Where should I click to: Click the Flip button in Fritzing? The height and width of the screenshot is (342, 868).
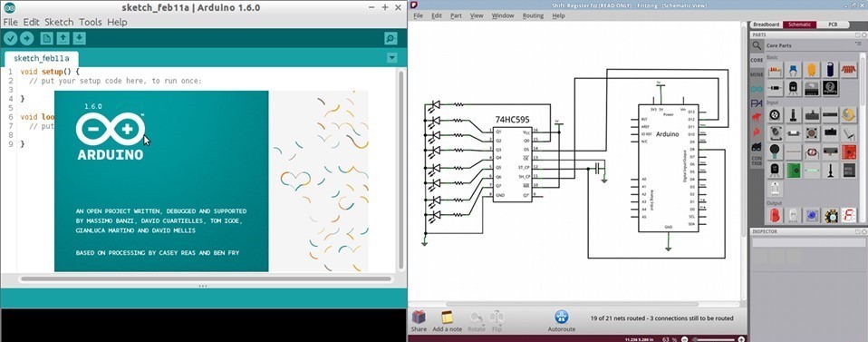tap(497, 321)
